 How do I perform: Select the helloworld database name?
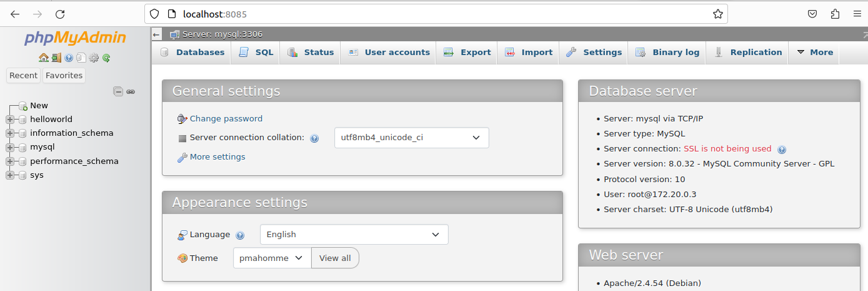coord(51,120)
